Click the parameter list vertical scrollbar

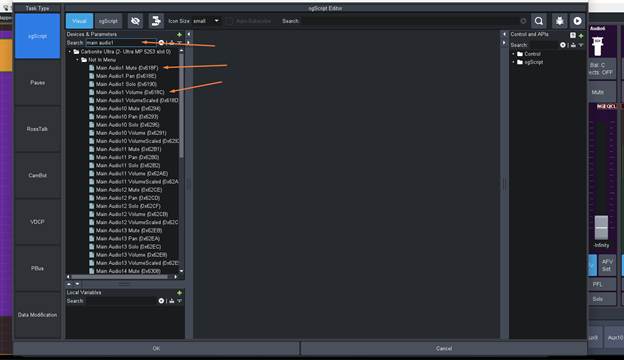(181, 105)
